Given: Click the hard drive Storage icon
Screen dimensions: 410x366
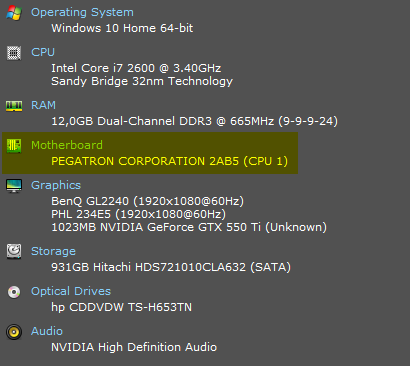Looking at the screenshot, I should point(14,252).
